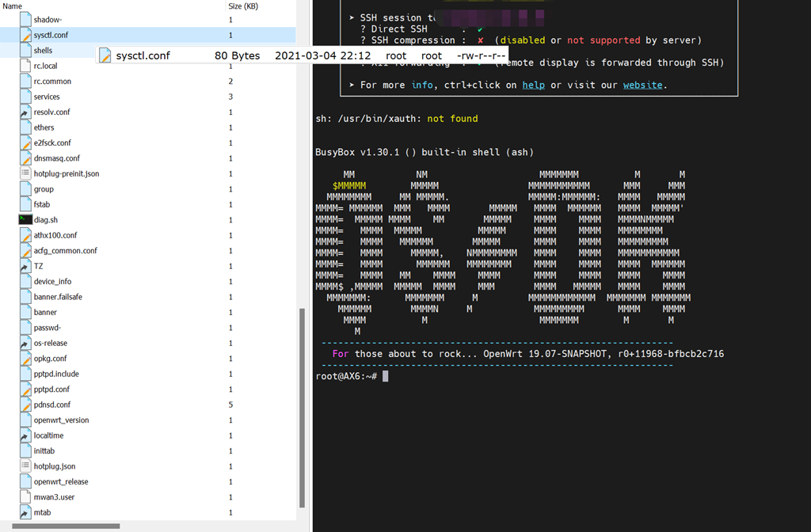811x532 pixels.
Task: Click the -rw-r--r-- permissions in tooltip
Action: 481,56
